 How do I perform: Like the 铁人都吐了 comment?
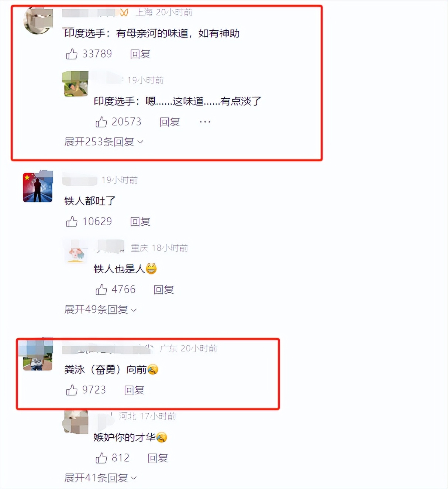pos(72,222)
